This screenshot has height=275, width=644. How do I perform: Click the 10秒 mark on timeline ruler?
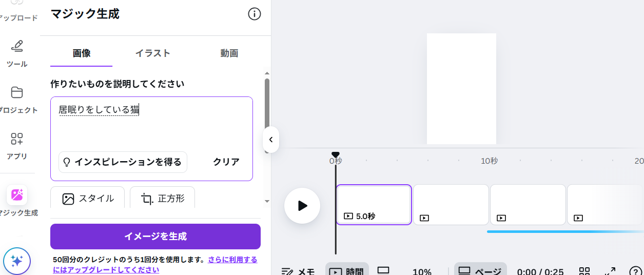pyautogui.click(x=489, y=161)
